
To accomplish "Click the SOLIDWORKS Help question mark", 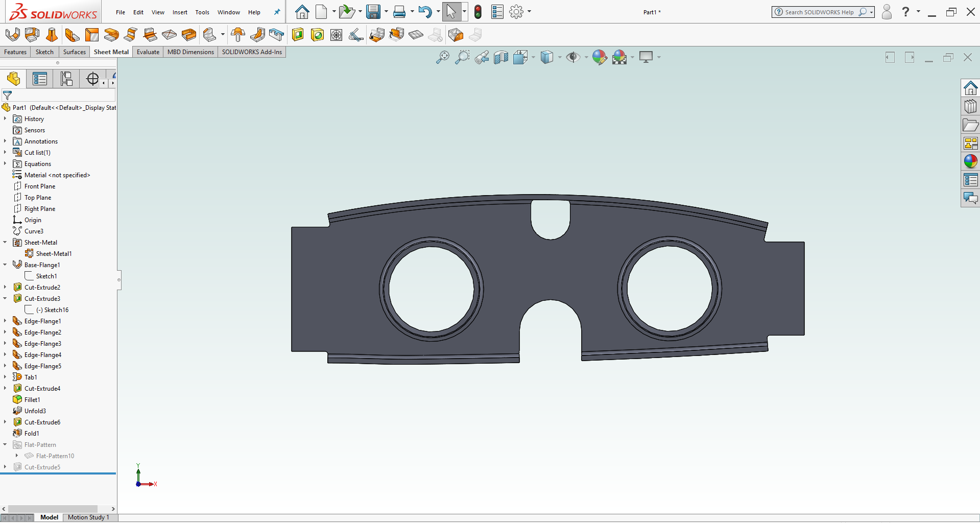I will pos(905,12).
